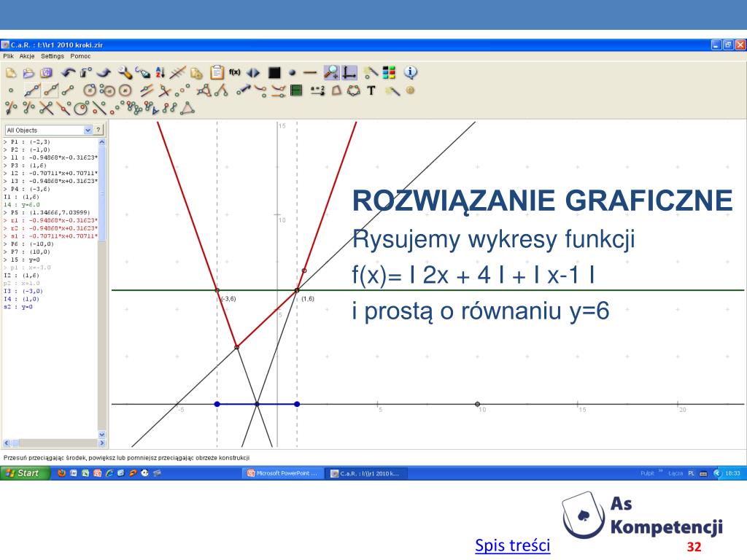Select the Move point arrow tool
The image size is (747, 560).
coord(243,90)
